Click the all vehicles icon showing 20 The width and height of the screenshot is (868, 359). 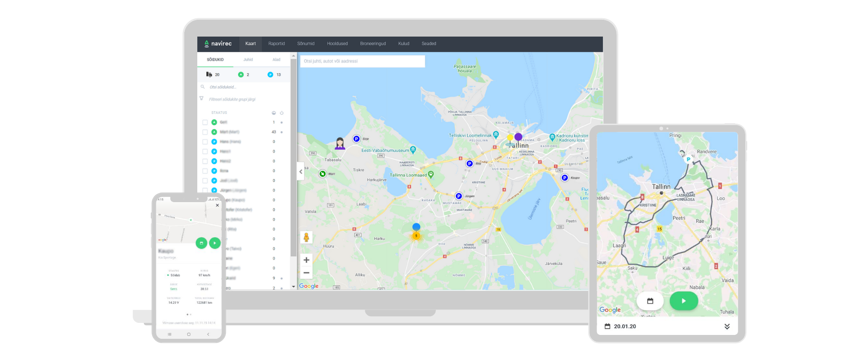click(213, 75)
